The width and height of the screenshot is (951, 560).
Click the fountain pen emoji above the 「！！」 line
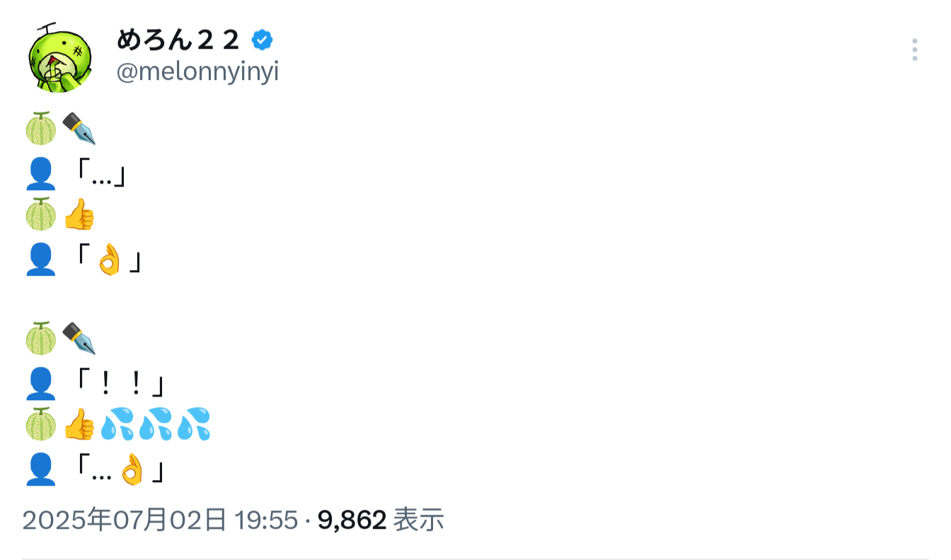[79, 338]
